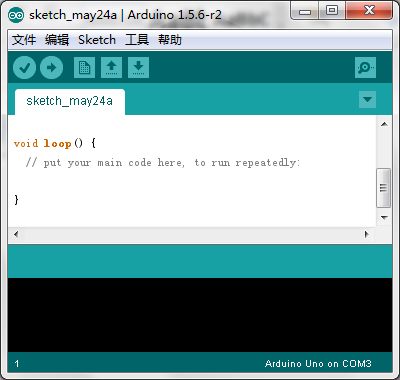
Task: Open the tab options dropdown arrow
Action: (x=367, y=99)
